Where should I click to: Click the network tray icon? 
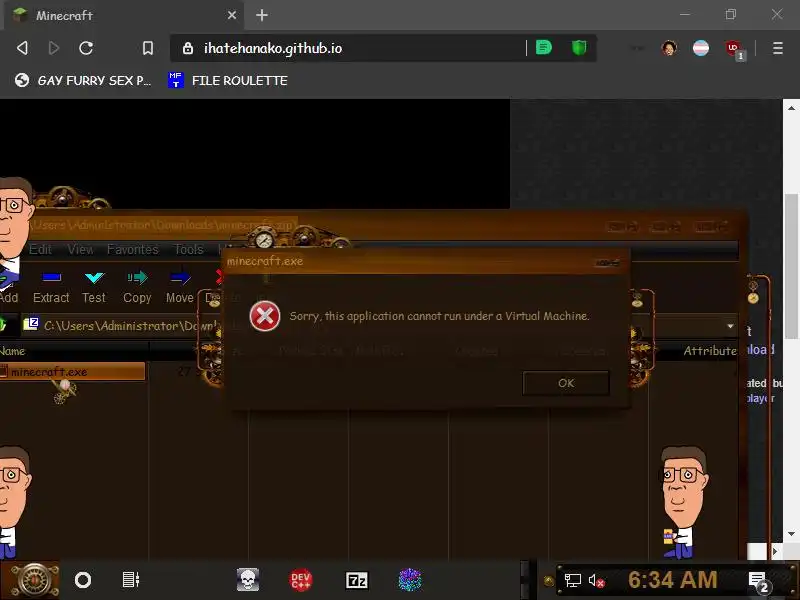coord(572,581)
